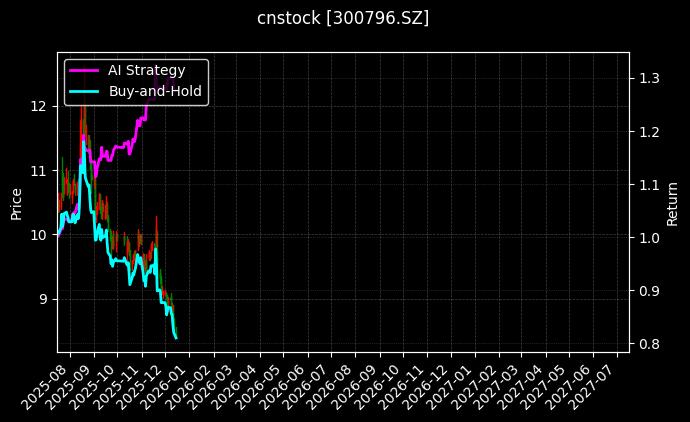
Task: Click the Buy-and-Hold legend label
Action: (155, 91)
